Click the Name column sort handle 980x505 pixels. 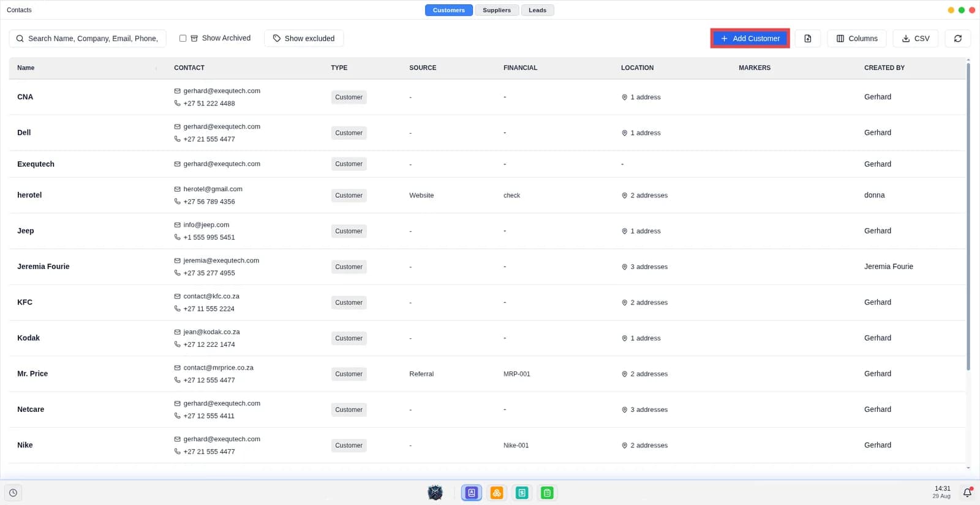156,68
